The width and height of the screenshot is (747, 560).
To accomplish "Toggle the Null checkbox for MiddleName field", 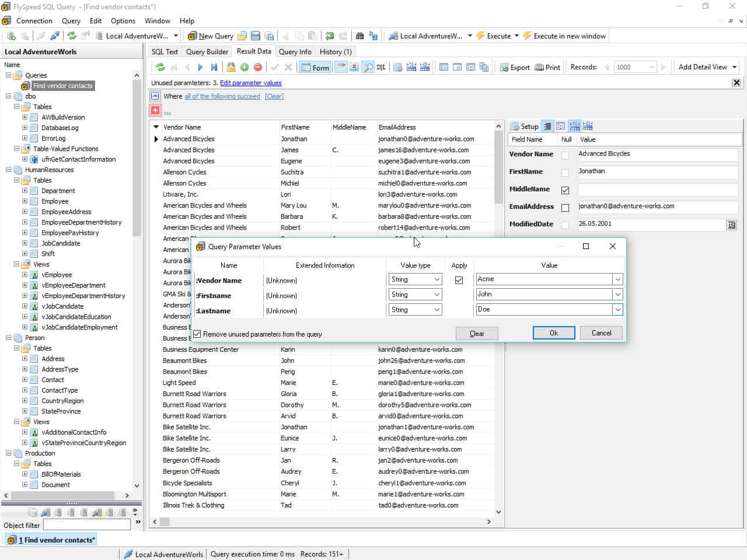I will pos(566,190).
